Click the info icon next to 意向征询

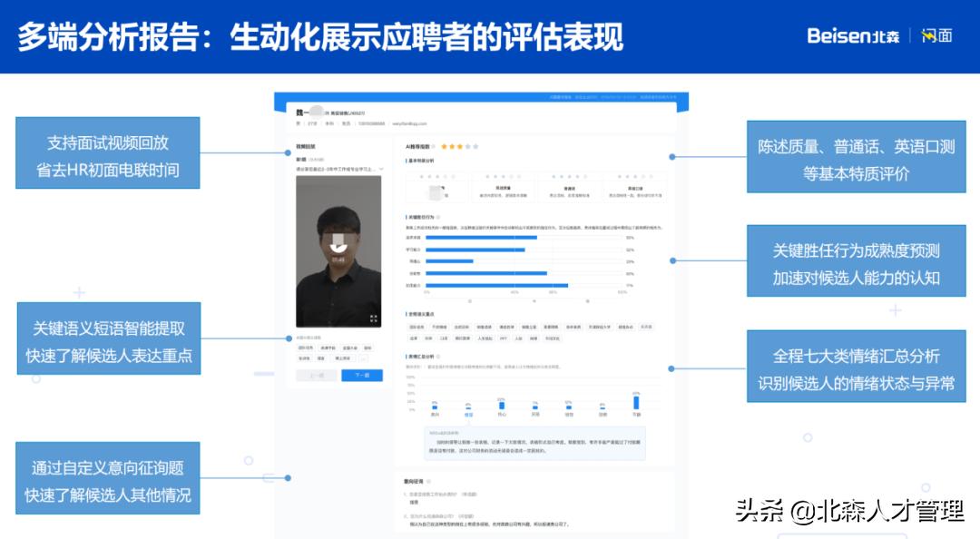429,482
